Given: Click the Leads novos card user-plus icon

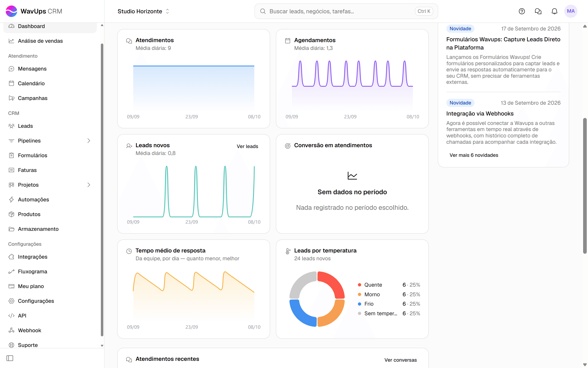Looking at the screenshot, I should (129, 146).
